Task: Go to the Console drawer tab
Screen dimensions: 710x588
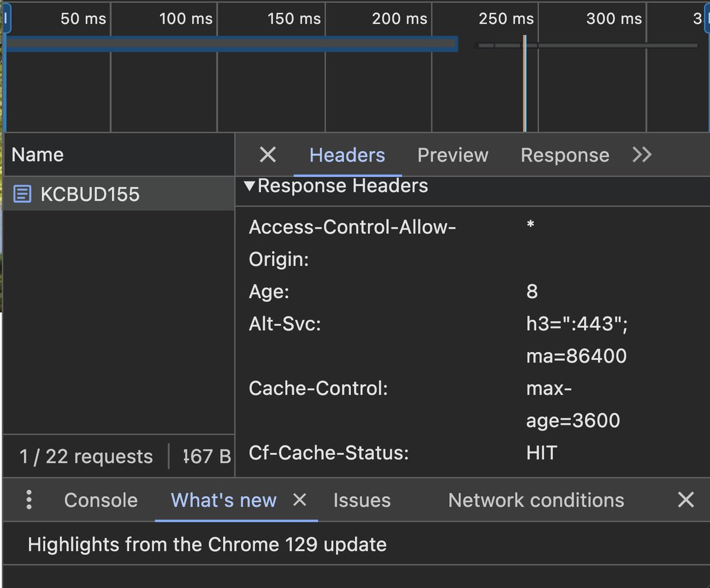Action: pos(100,500)
